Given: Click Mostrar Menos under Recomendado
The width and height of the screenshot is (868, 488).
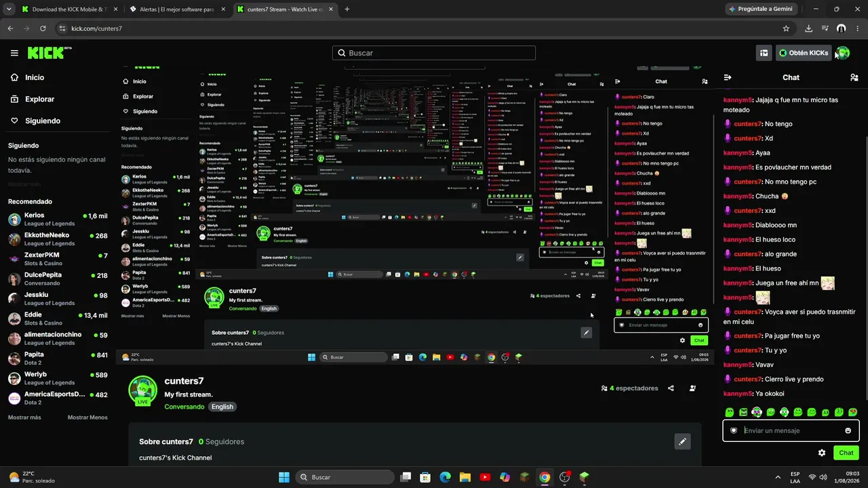Looking at the screenshot, I should click(x=87, y=418).
